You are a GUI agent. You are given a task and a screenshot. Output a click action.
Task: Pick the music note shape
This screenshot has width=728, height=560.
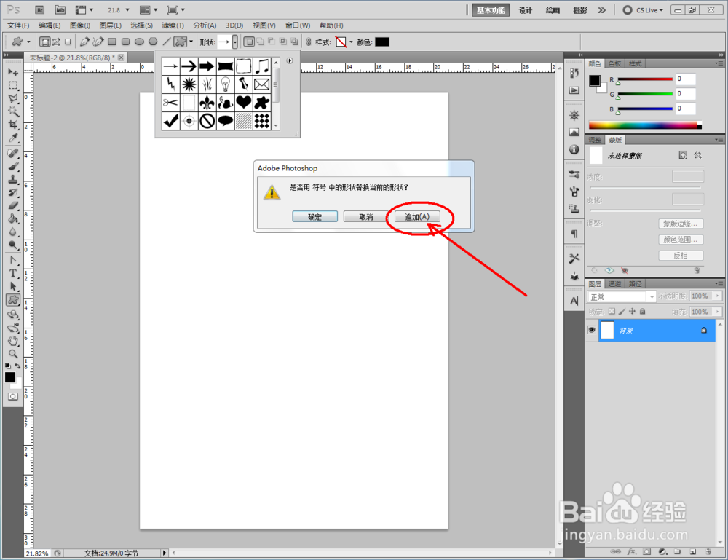(x=262, y=66)
